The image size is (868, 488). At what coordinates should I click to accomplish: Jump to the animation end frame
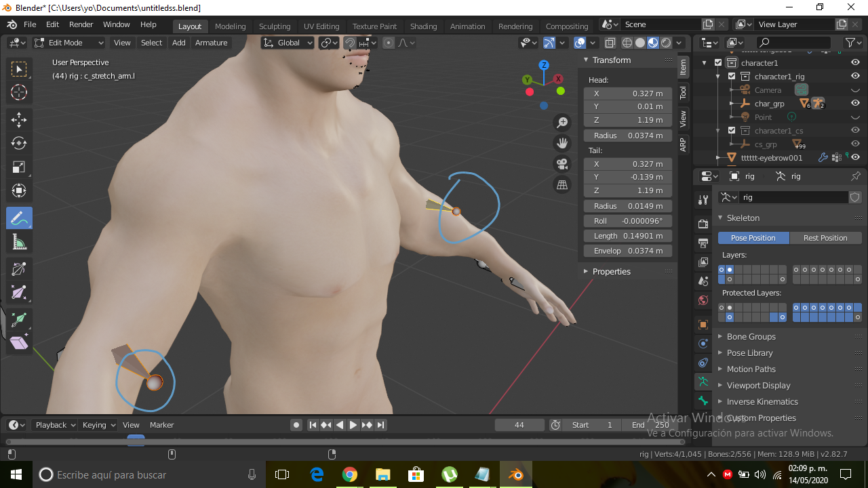pos(381,425)
